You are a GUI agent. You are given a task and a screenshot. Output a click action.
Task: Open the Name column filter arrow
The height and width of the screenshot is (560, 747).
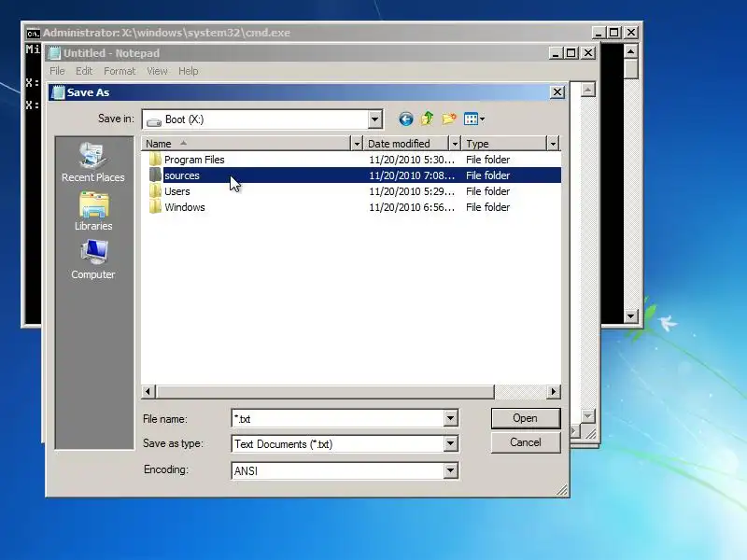click(357, 144)
